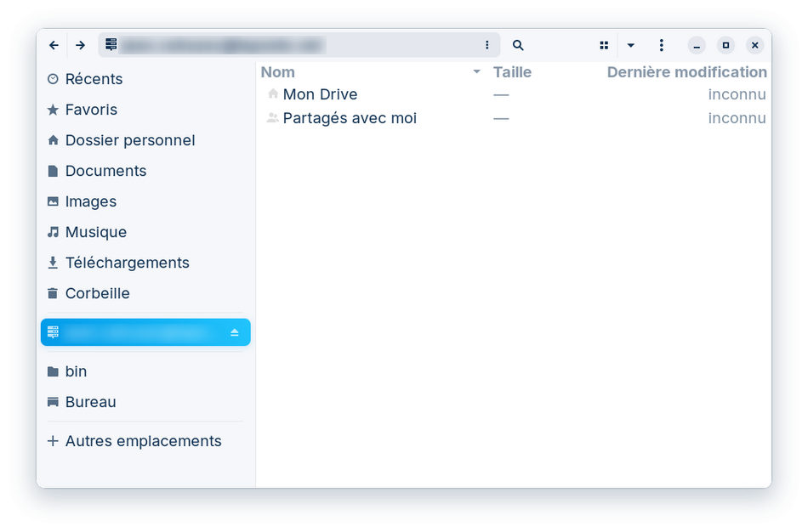808x532 pixels.
Task: Click the forward navigation arrow
Action: tap(80, 45)
